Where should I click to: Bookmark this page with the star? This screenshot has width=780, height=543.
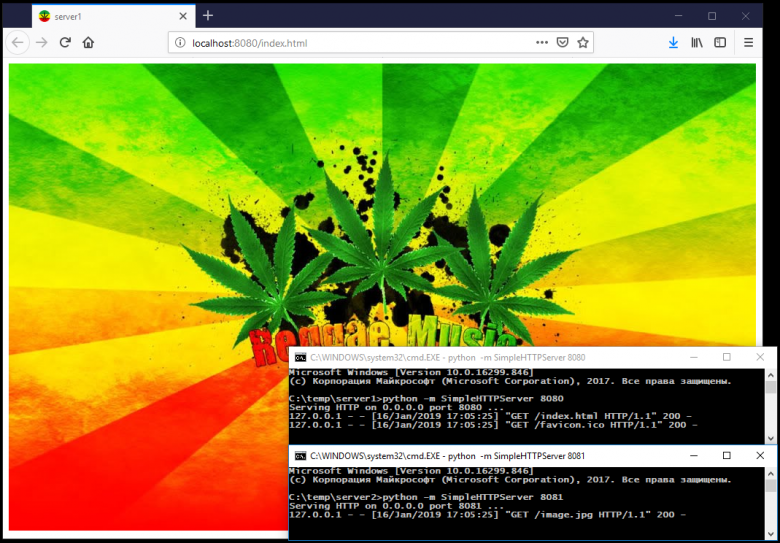pos(583,43)
